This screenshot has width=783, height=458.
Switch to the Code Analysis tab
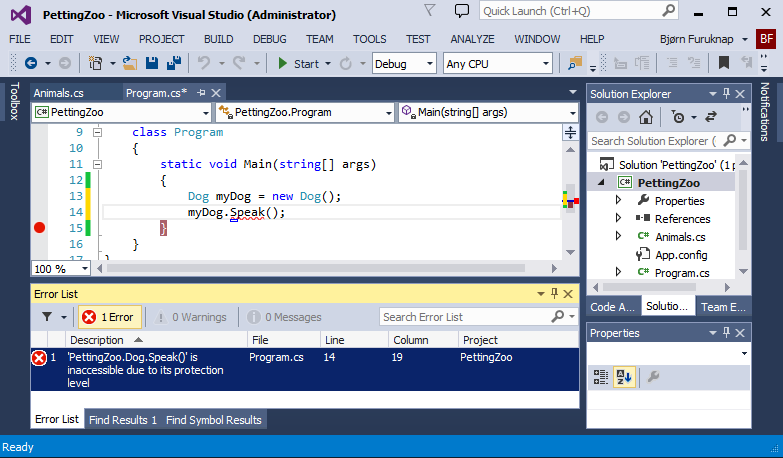click(612, 307)
